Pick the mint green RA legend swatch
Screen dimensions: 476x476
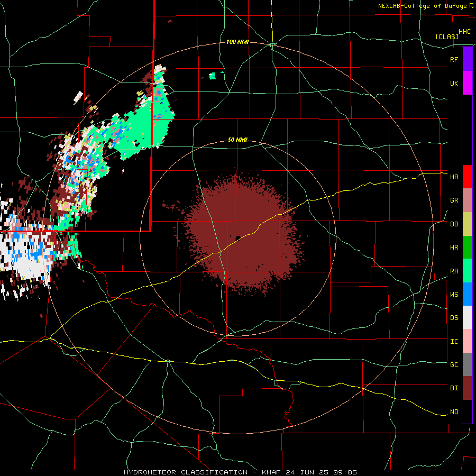tap(467, 271)
